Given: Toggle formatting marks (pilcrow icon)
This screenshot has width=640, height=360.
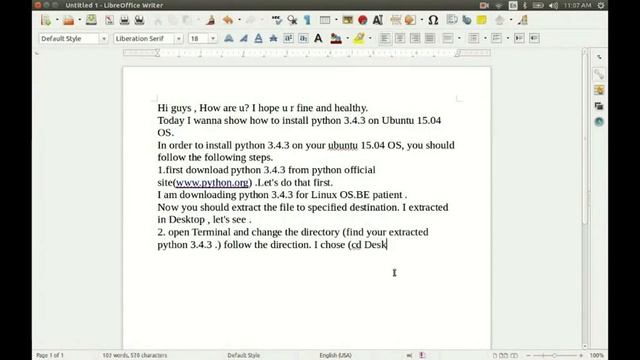Looking at the screenshot, I should pyautogui.click(x=307, y=20).
